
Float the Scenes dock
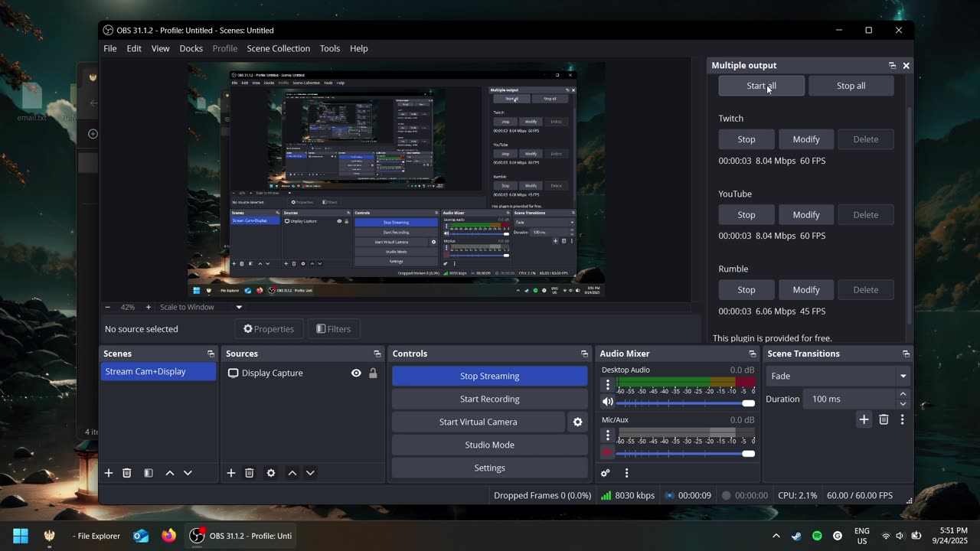(211, 354)
